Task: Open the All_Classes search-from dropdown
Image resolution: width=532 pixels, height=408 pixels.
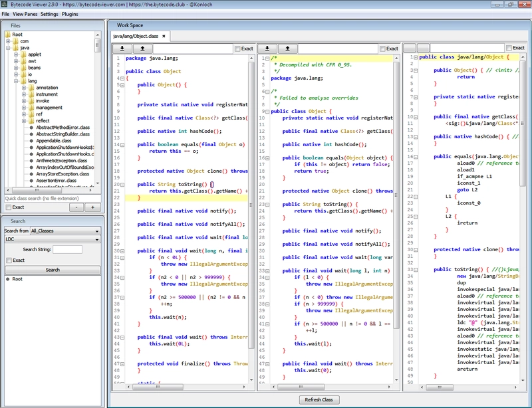Action: [x=65, y=231]
